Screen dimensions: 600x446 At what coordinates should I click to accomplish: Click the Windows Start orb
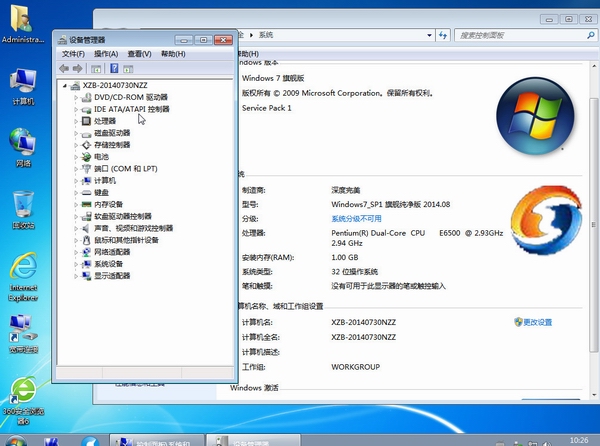(16, 441)
